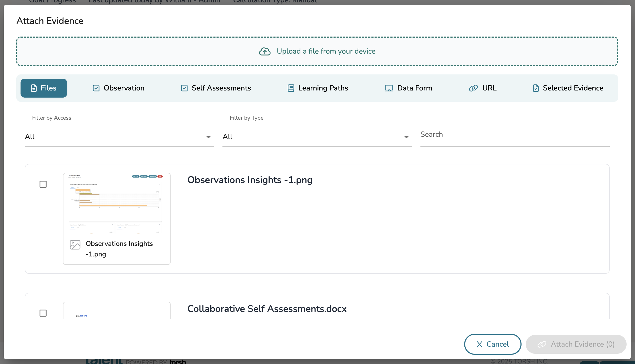Viewport: 635px width, 364px height.
Task: Click the Attach Evidence (0) button
Action: [x=576, y=344]
